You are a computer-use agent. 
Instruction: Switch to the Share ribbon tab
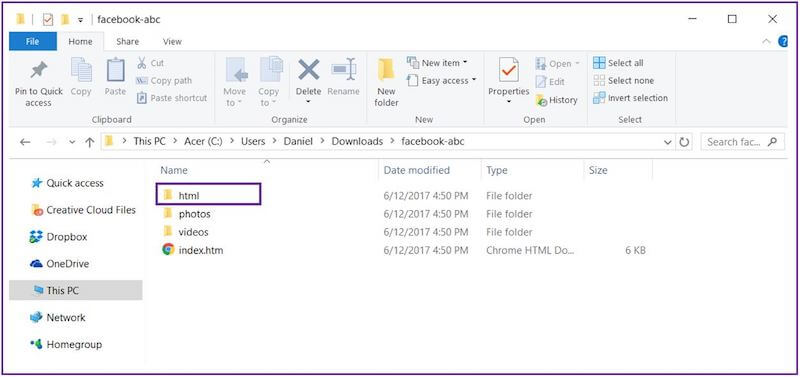(x=127, y=42)
